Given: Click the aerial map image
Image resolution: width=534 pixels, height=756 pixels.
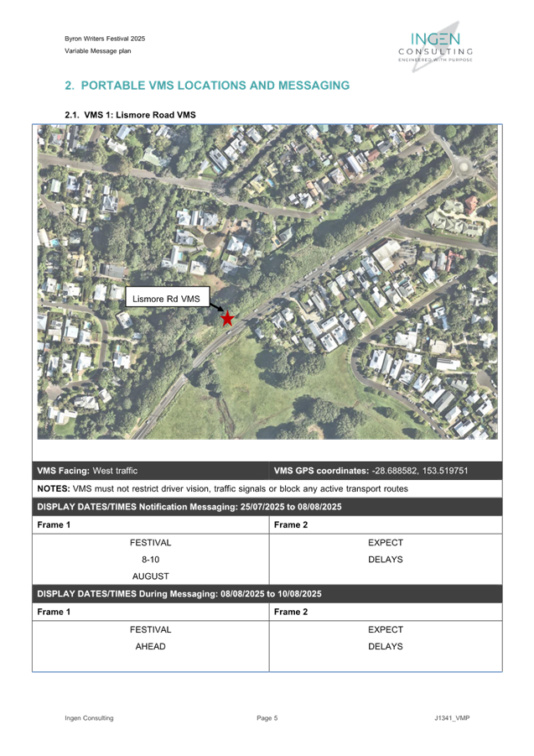Looking at the screenshot, I should (x=267, y=282).
